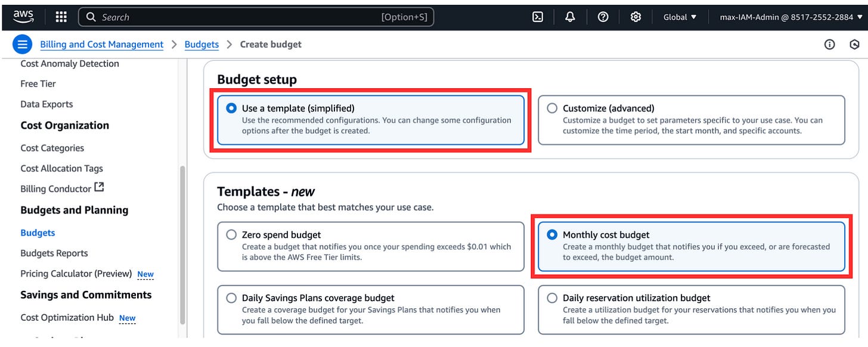
Task: Click the New badge beside Cost Optimization Hub
Action: coord(127,319)
